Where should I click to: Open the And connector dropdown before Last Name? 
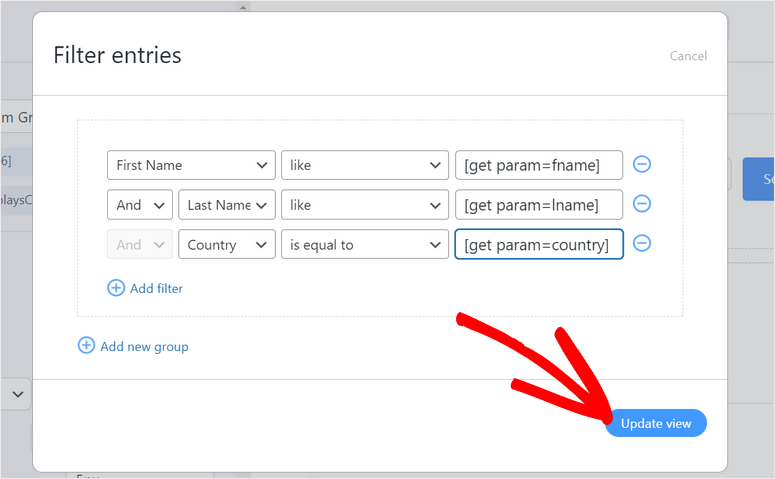pyautogui.click(x=140, y=205)
